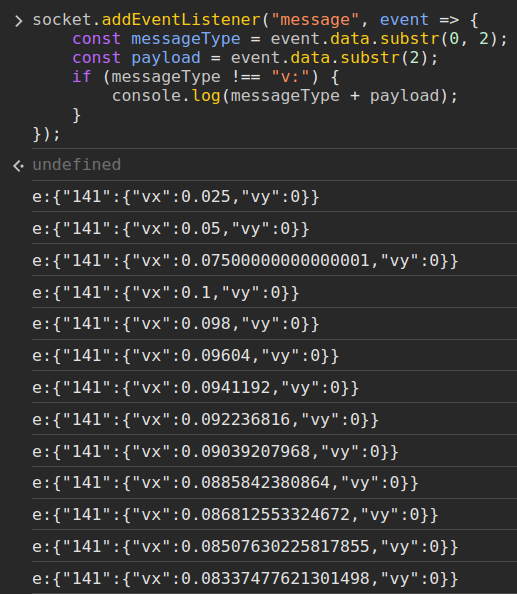
Task: Click the payload constant in code
Action: point(166,58)
